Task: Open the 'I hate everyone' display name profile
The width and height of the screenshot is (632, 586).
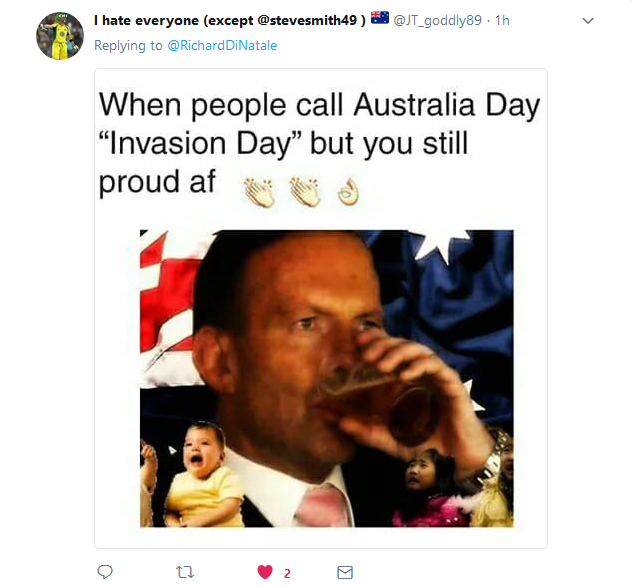Action: tap(230, 20)
